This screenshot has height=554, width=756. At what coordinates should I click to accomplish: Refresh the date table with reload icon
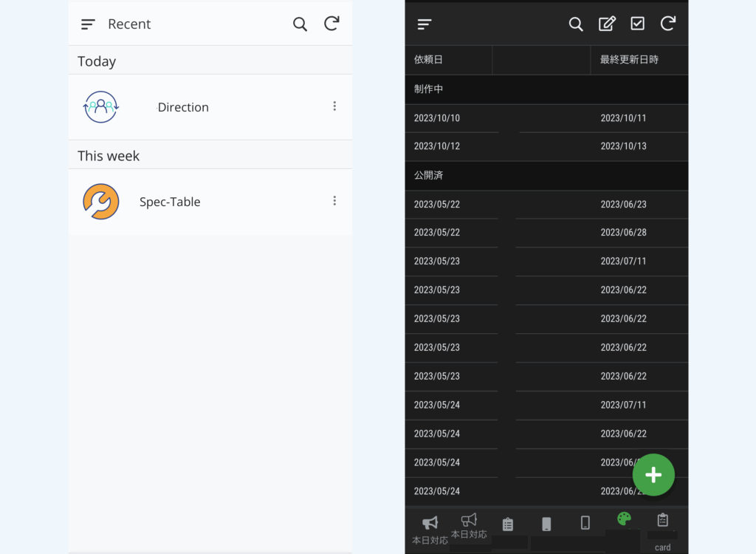pyautogui.click(x=668, y=24)
